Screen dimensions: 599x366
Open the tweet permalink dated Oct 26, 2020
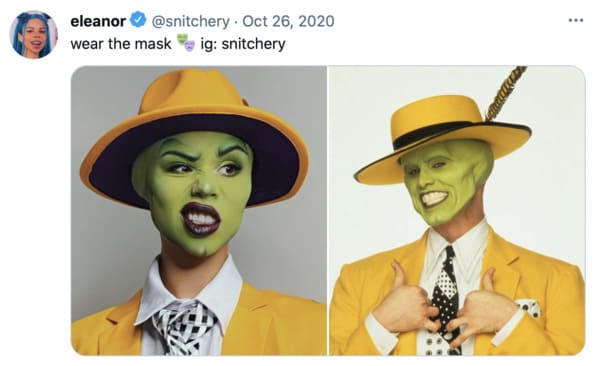pyautogui.click(x=288, y=21)
